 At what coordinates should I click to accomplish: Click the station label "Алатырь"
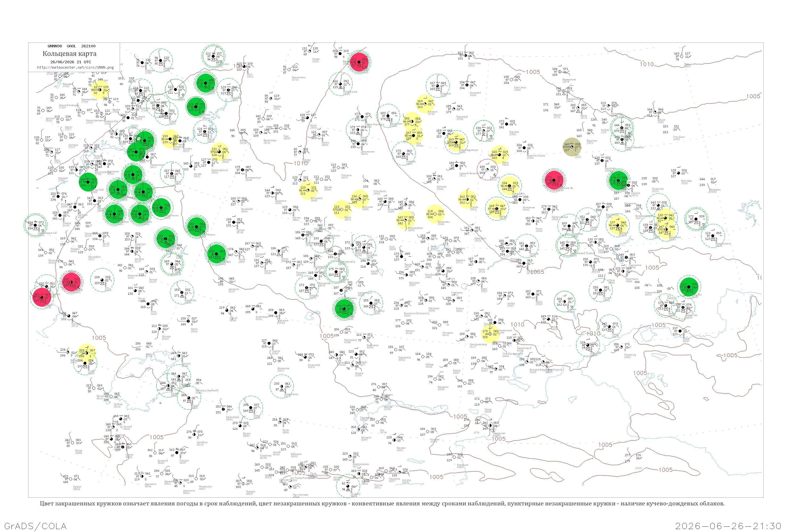73,146
